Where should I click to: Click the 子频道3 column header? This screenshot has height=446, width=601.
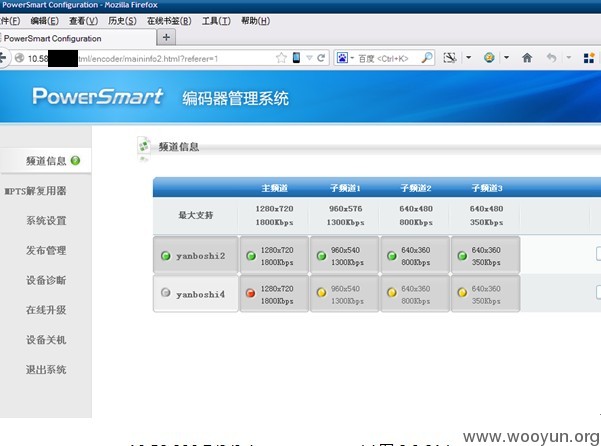(x=487, y=188)
